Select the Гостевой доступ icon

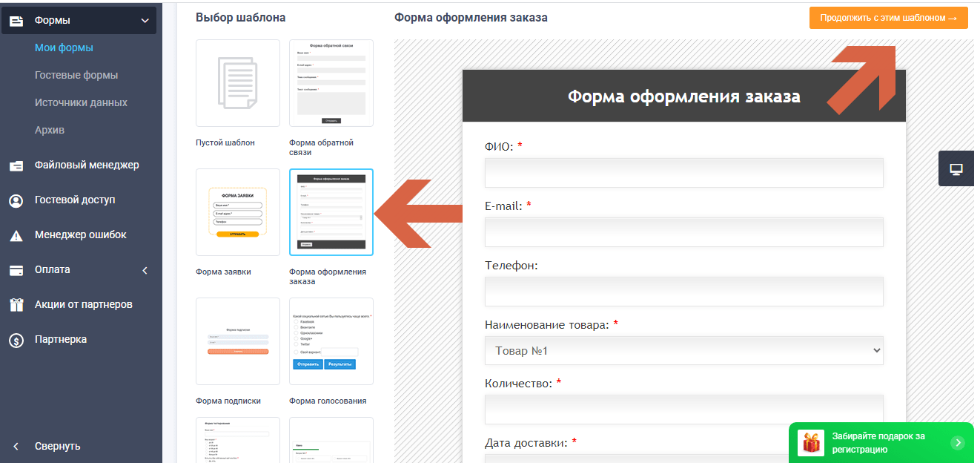[x=16, y=200]
